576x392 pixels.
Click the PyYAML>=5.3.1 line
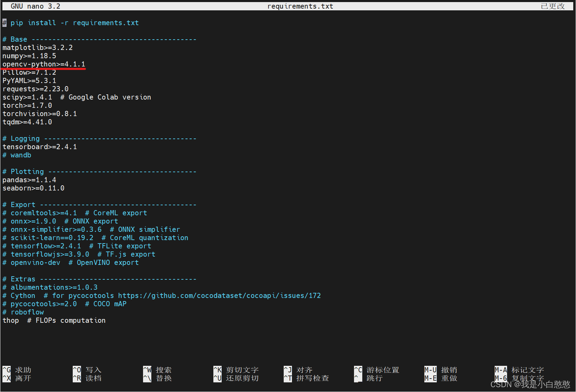29,81
